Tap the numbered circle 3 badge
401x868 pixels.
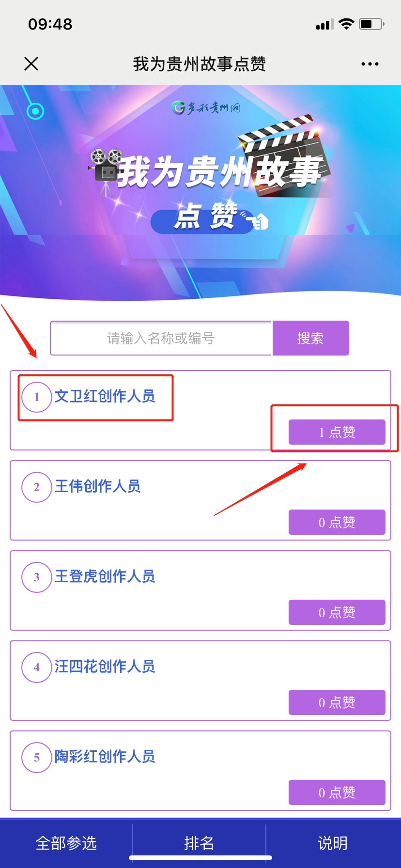coord(37,577)
